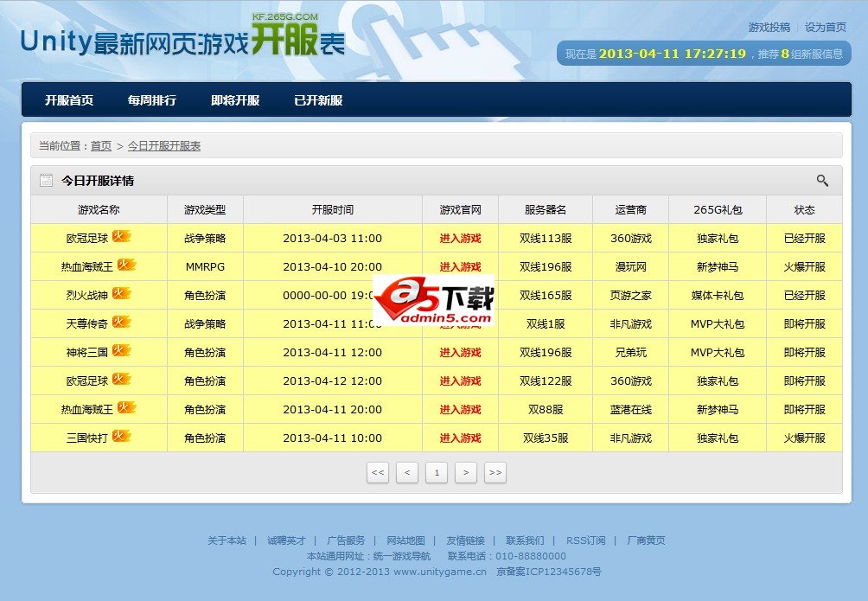Viewport: 868px width, 601px height.
Task: Open the 网站地图 footer link
Action: coord(405,540)
